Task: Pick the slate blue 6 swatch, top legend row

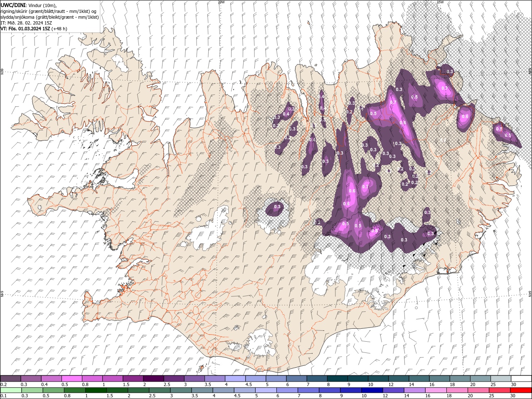Action: click(x=297, y=379)
